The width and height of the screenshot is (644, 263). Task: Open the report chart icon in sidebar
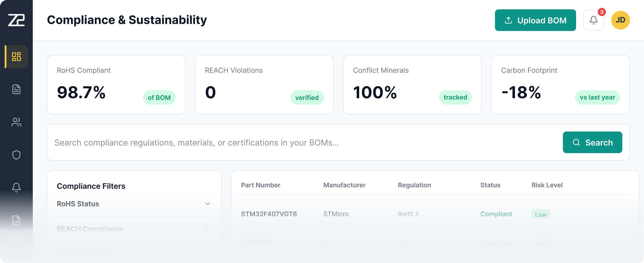pos(16,220)
